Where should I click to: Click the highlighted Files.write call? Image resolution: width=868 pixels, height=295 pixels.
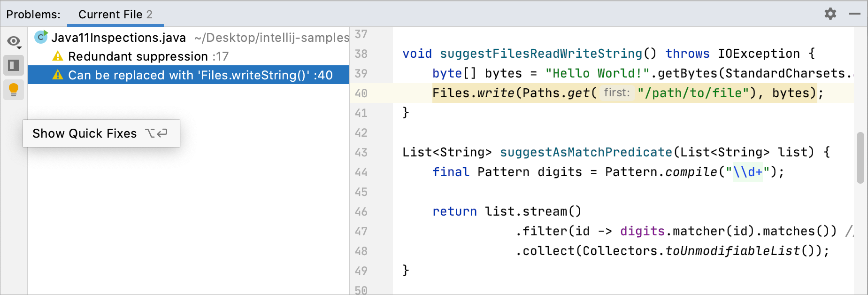click(473, 93)
